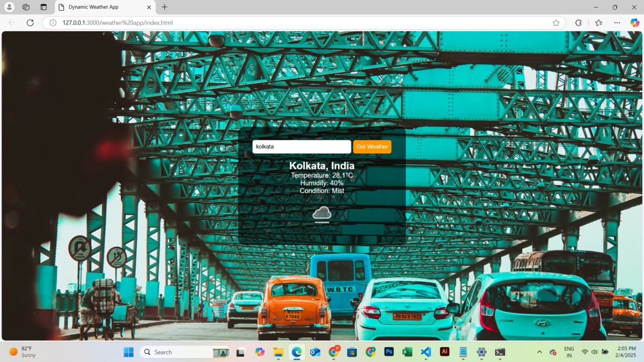
Task: Open the taskbar weather widget showing 82°F
Action: click(x=23, y=352)
